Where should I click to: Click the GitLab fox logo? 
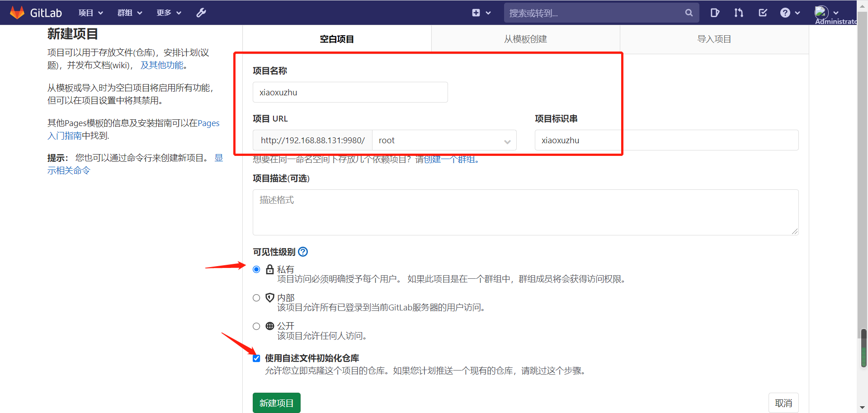[x=17, y=13]
